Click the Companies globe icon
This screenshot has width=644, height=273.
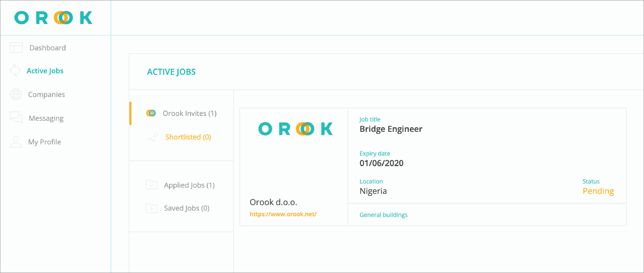pyautogui.click(x=16, y=94)
